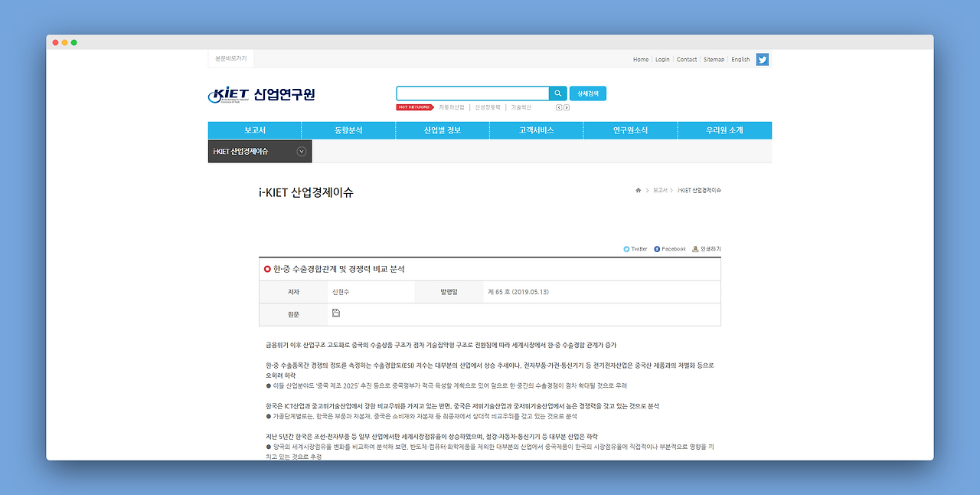Open the Sitemap link
This screenshot has width=980, height=495.
coord(714,59)
